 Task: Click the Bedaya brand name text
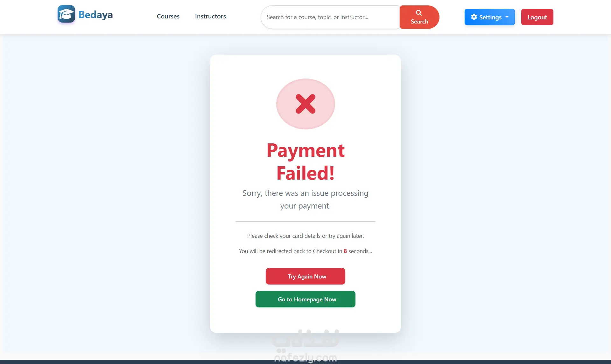(95, 15)
